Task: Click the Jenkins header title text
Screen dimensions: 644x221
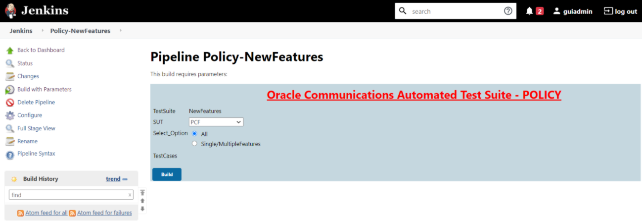Action: [44, 10]
